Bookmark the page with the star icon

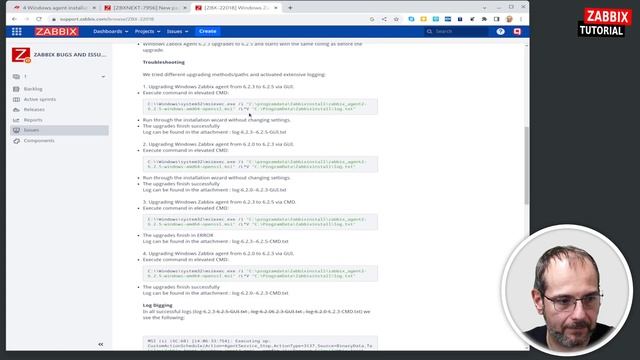click(x=396, y=19)
